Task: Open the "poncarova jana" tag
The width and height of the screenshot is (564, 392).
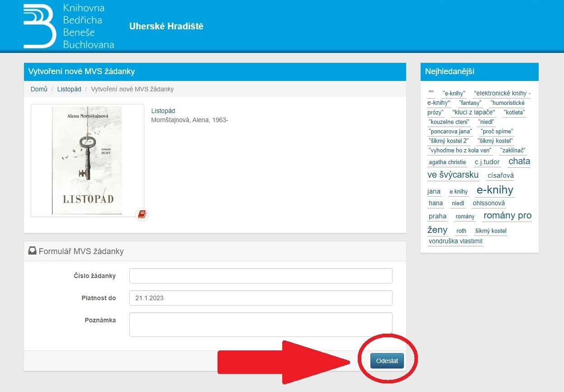Action: 450,132
